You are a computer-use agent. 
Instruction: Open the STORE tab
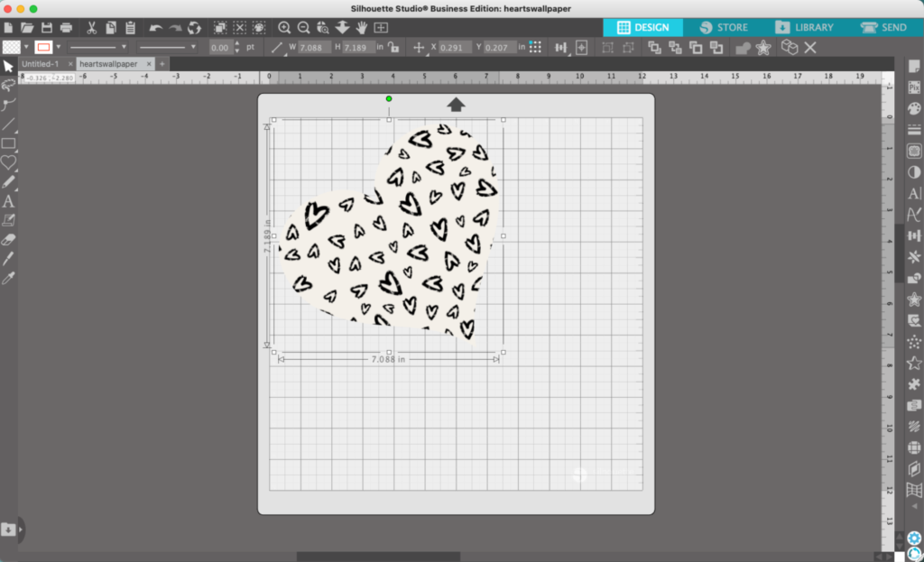pyautogui.click(x=724, y=27)
